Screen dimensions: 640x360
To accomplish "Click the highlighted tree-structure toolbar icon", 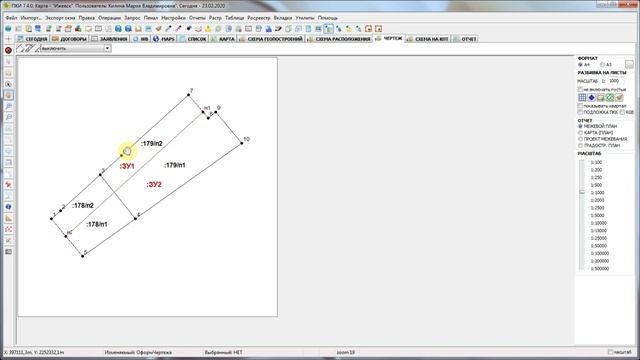I will click(x=329, y=29).
